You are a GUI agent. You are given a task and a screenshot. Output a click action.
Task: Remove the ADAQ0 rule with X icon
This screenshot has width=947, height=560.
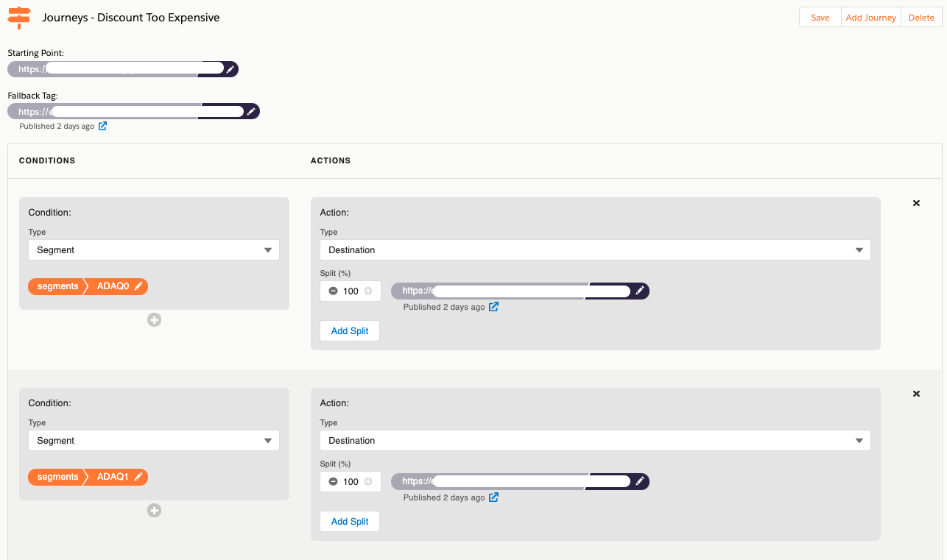pos(916,203)
